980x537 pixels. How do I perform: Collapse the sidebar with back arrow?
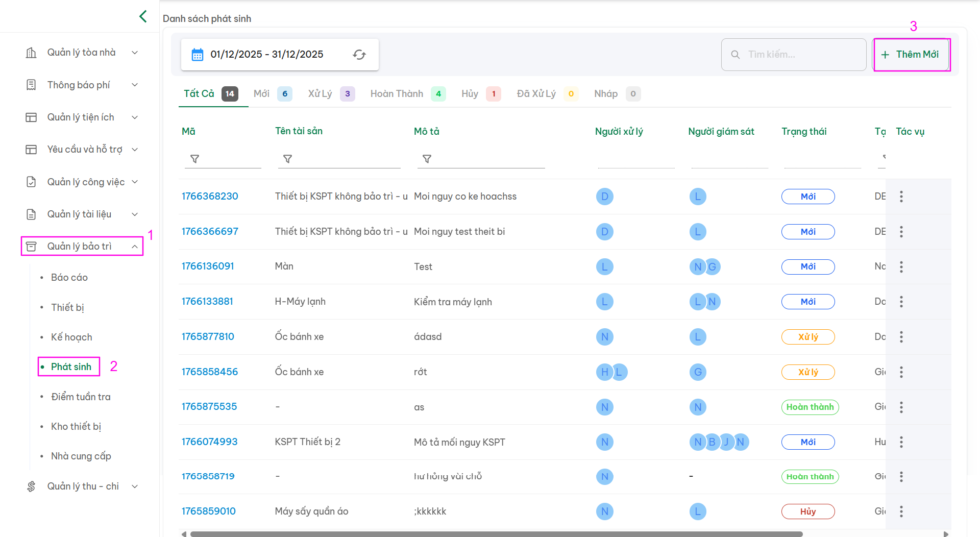click(x=143, y=16)
